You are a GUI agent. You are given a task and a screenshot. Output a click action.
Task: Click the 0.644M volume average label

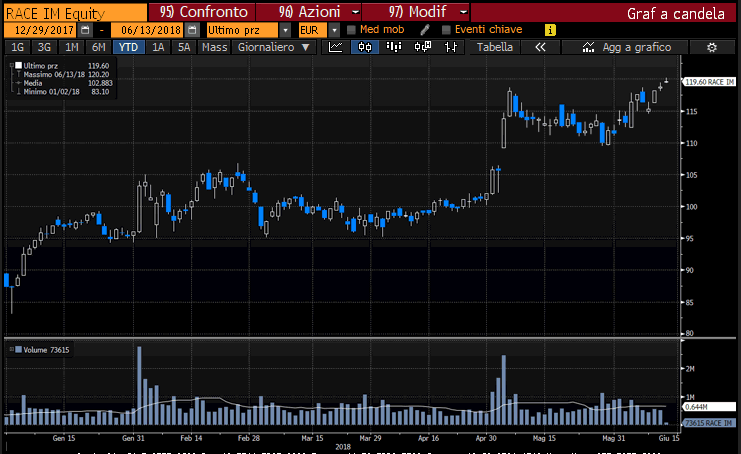[x=709, y=407]
